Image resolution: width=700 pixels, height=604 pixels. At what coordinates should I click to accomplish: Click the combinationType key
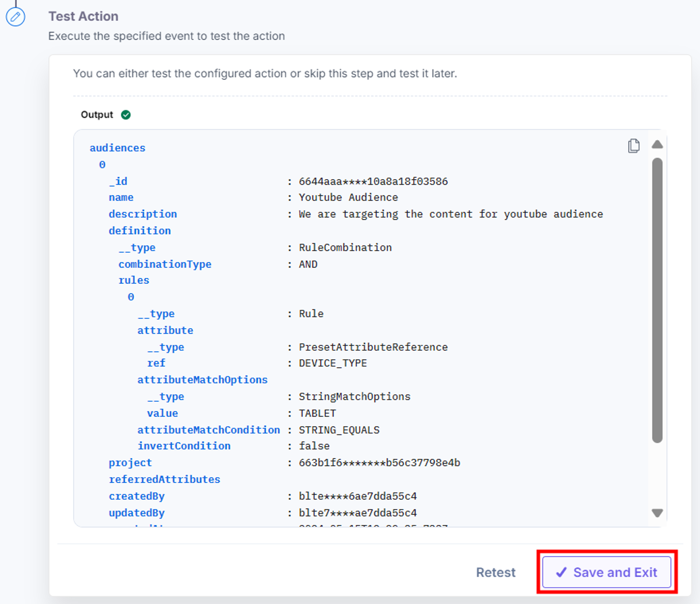(165, 264)
